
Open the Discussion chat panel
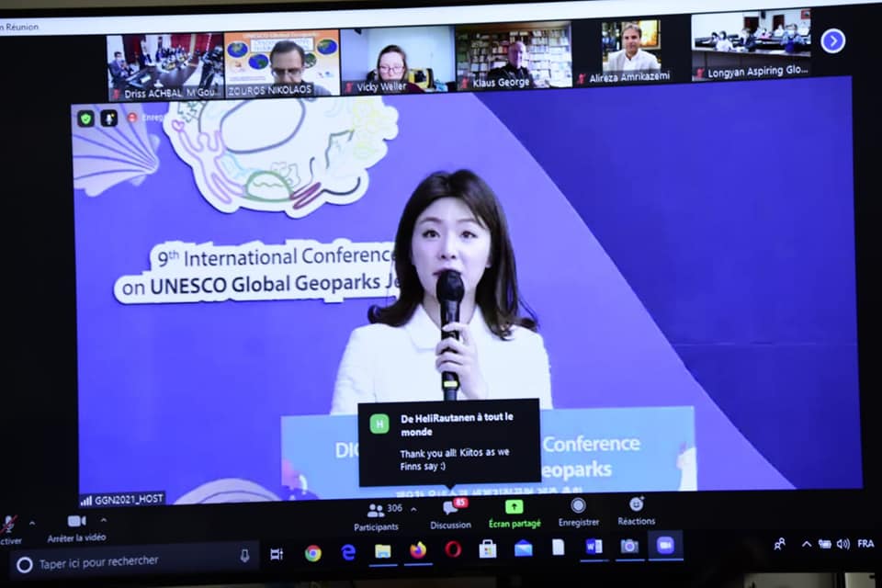pyautogui.click(x=450, y=514)
